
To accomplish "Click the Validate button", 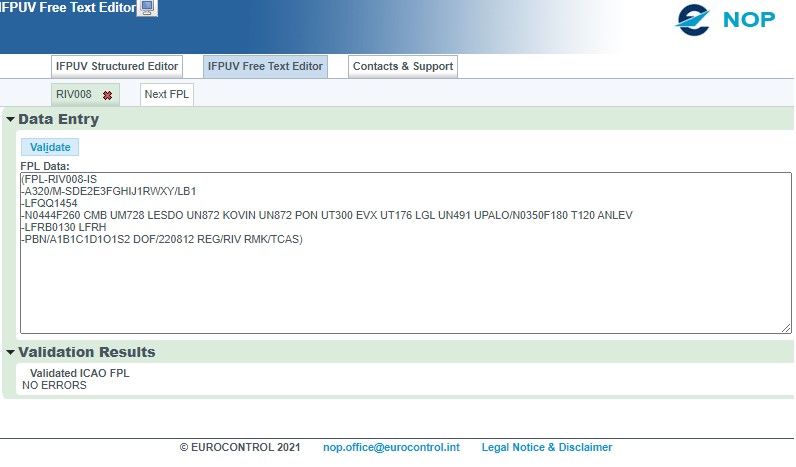I will 50,147.
